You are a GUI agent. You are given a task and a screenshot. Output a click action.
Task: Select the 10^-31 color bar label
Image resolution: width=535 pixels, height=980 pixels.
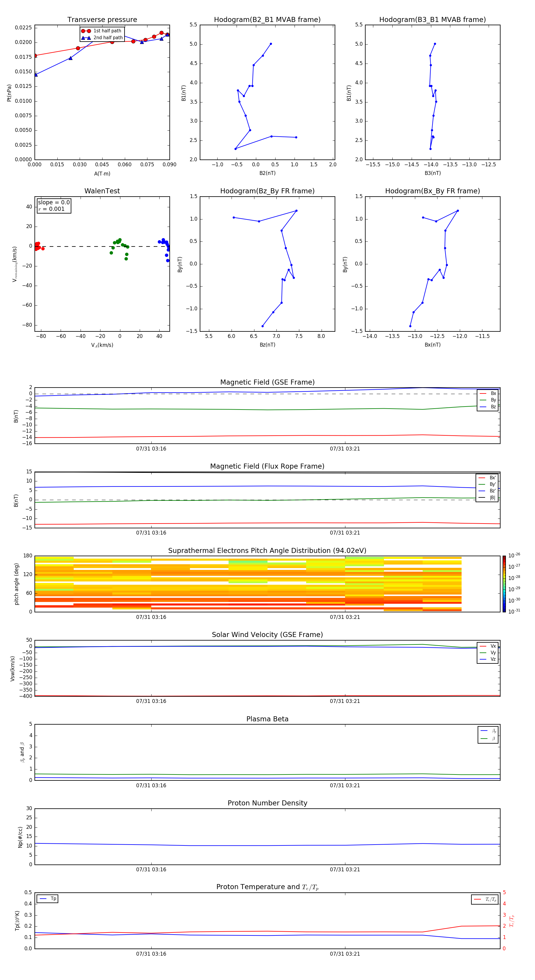click(x=514, y=611)
